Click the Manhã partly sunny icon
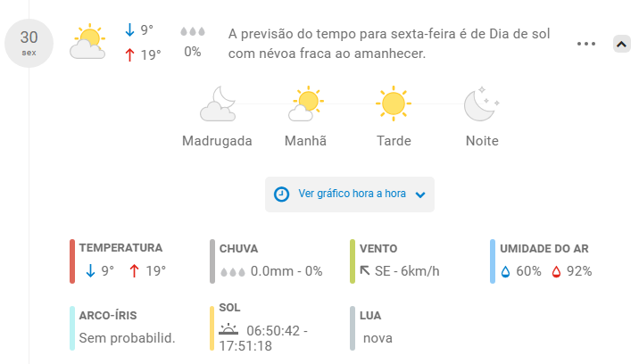 point(305,103)
